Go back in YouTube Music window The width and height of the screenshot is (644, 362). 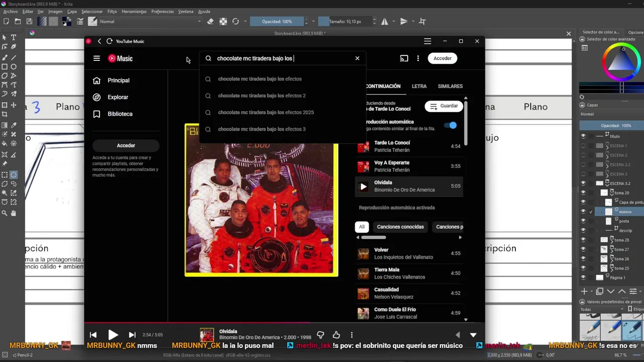[x=99, y=41]
